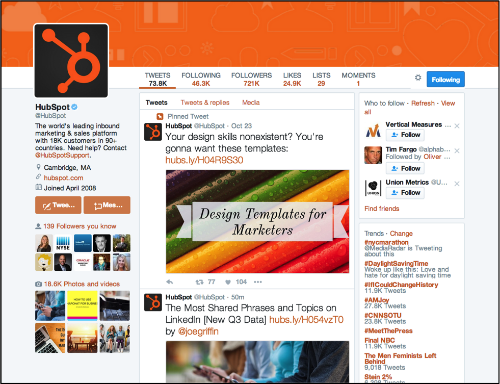Select the Tweets timeline tab
The width and height of the screenshot is (500, 384).
click(156, 102)
